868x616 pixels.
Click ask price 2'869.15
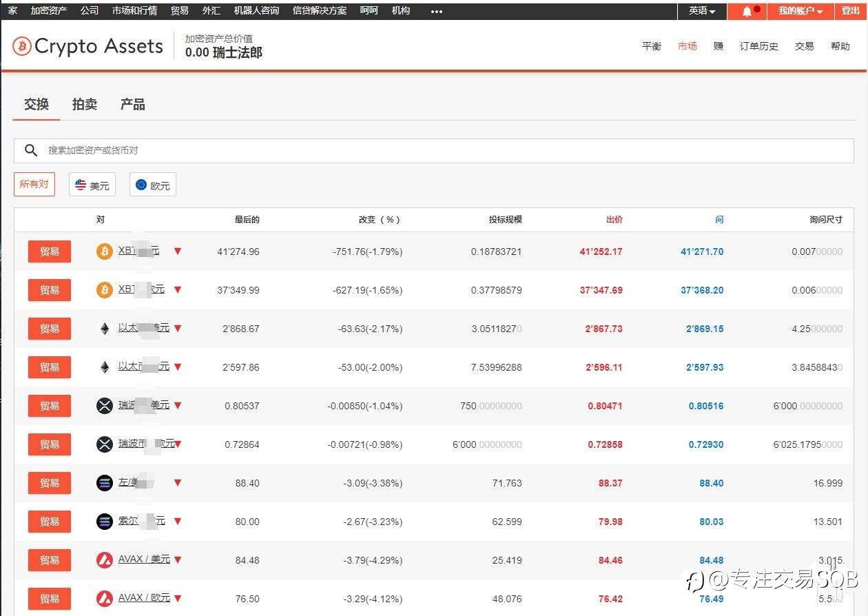click(705, 329)
